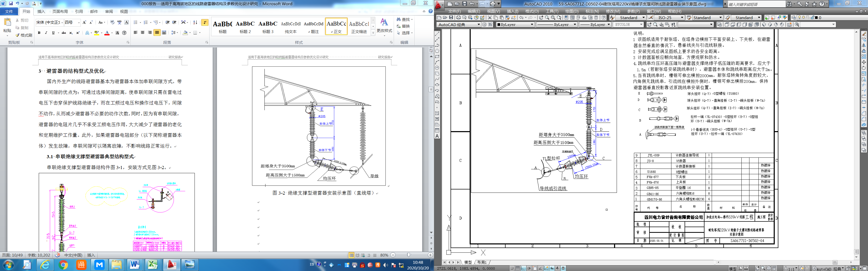Click AutoCAD Plot (print) icon in standard toolbar
Viewport: 868px width, 271px height.
pyautogui.click(x=458, y=18)
